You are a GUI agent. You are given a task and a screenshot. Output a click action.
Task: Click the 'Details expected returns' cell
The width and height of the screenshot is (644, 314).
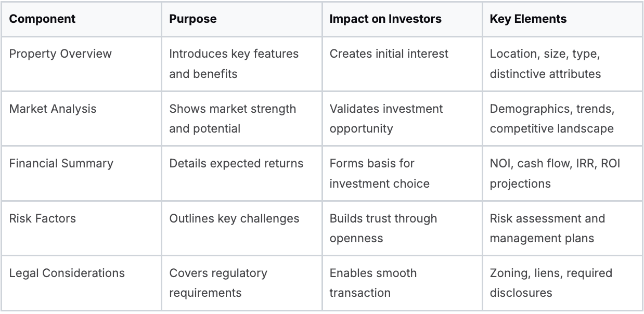[236, 163]
